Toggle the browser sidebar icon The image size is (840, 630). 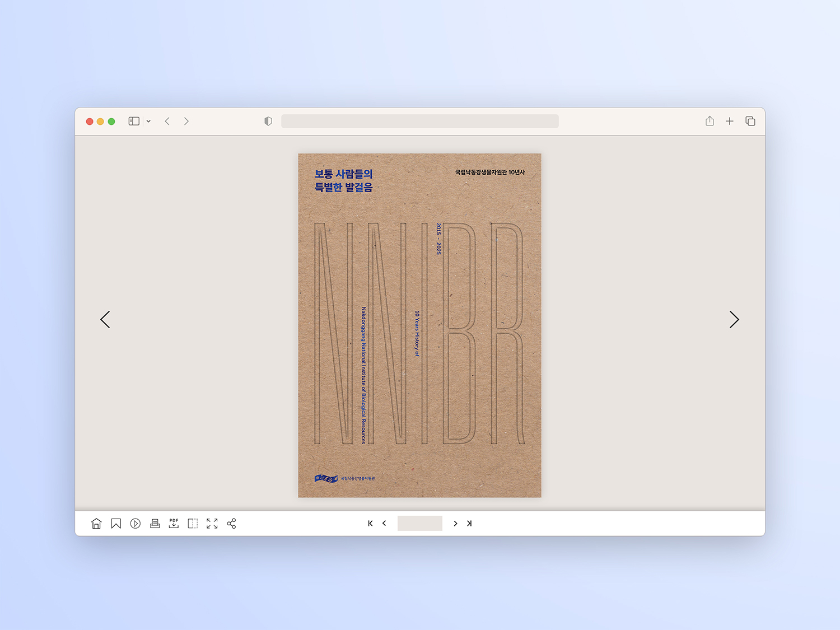coord(134,121)
